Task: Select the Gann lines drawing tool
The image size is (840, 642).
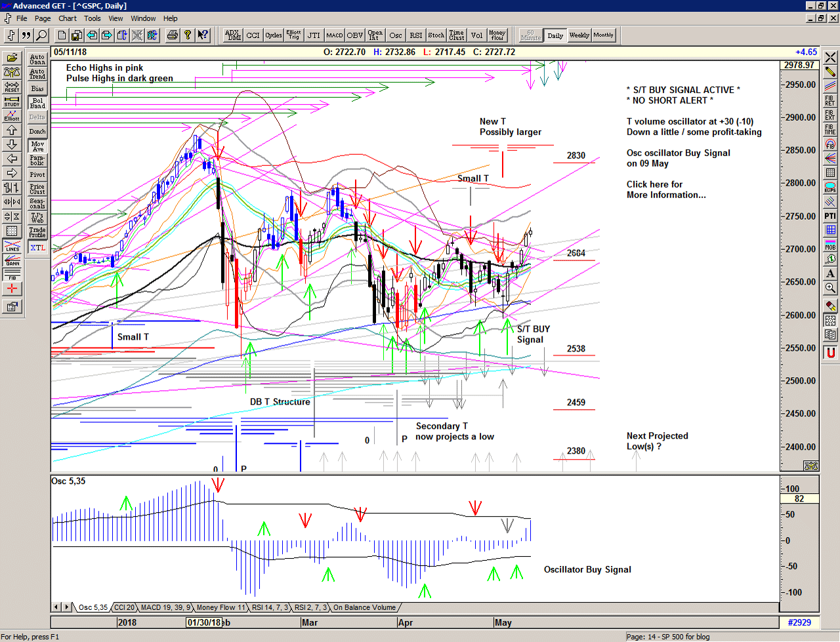Action: click(12, 260)
